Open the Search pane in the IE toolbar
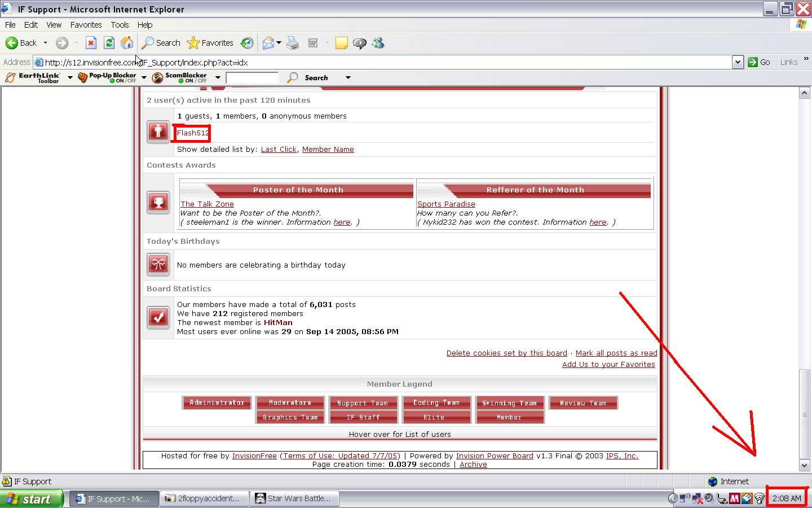 (x=161, y=43)
